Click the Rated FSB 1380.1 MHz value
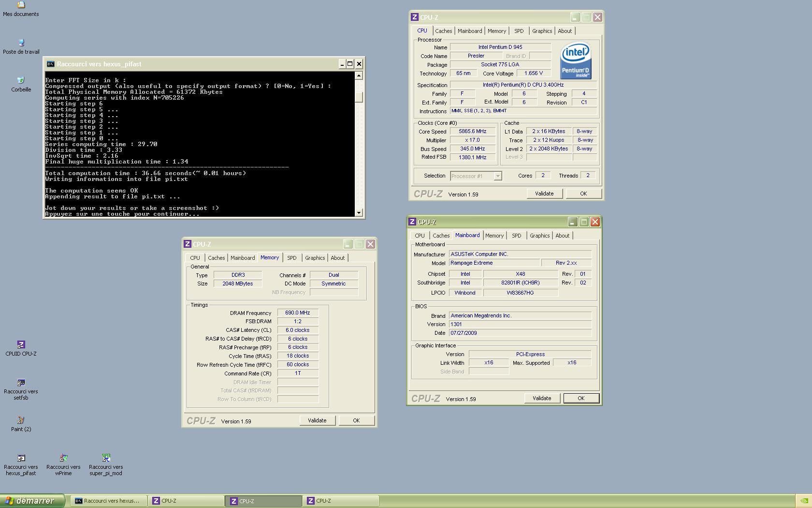This screenshot has height=508, width=812. pos(473,157)
